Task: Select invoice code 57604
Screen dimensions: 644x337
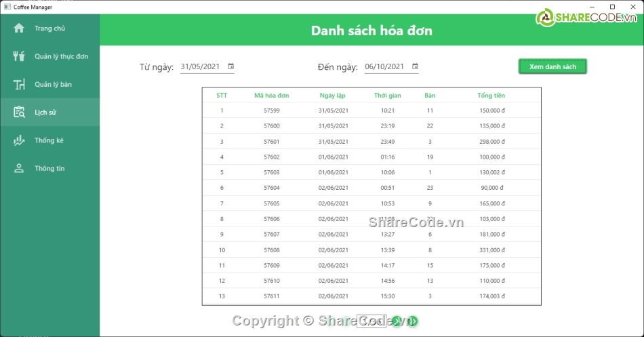Action: point(271,188)
